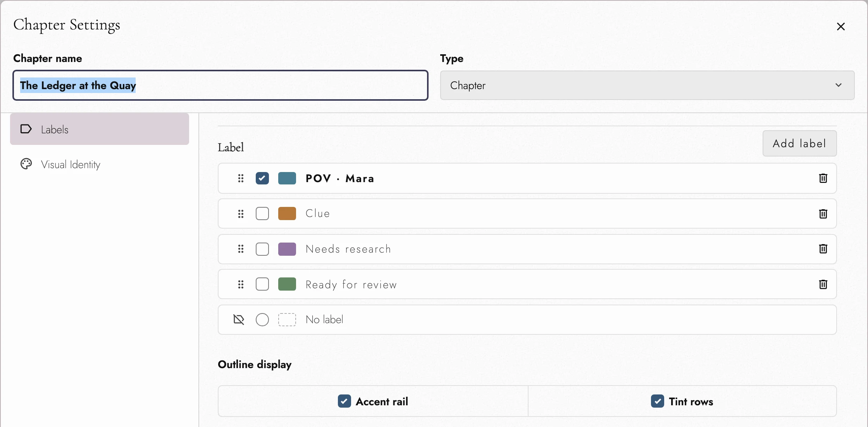This screenshot has height=427, width=868.
Task: Open the Type dropdown showing Chapter
Action: click(647, 85)
